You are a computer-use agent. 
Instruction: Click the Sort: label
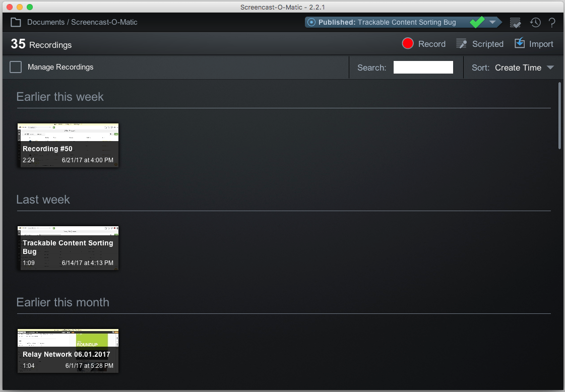(x=481, y=68)
